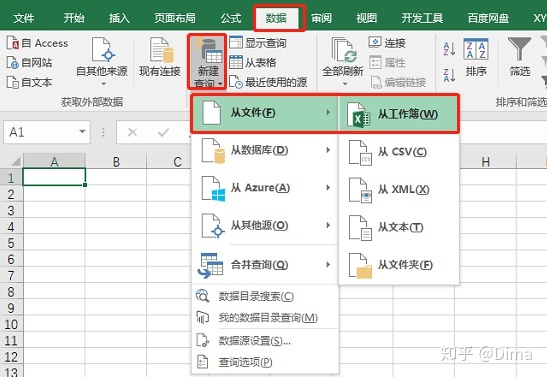The width and height of the screenshot is (547, 377).
Task: Select 从其他源(O) menu item
Action: [265, 226]
